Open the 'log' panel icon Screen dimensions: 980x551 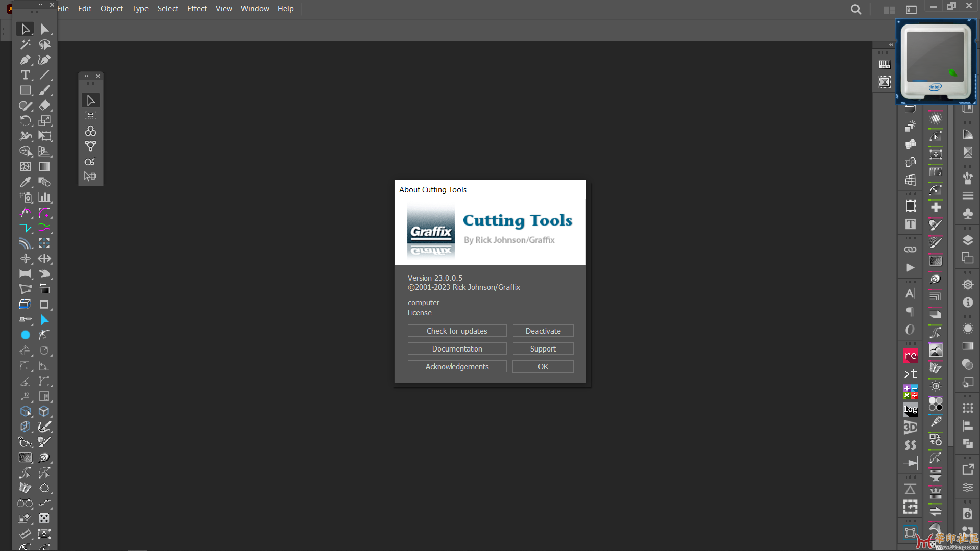(910, 409)
